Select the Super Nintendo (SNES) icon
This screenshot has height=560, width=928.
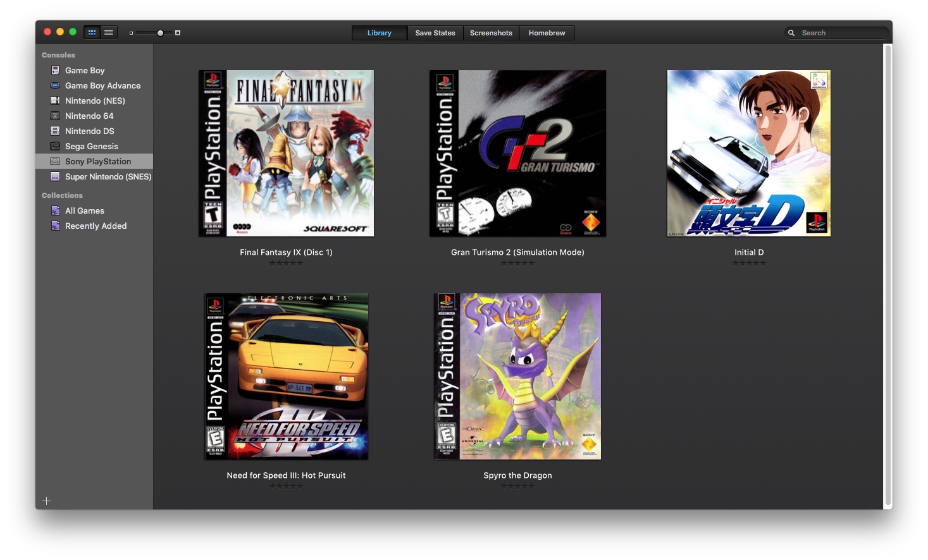point(55,176)
